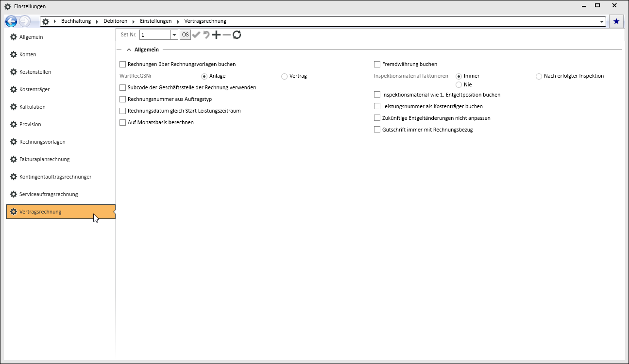Select Vertragsrechnung in sidebar

[x=61, y=212]
